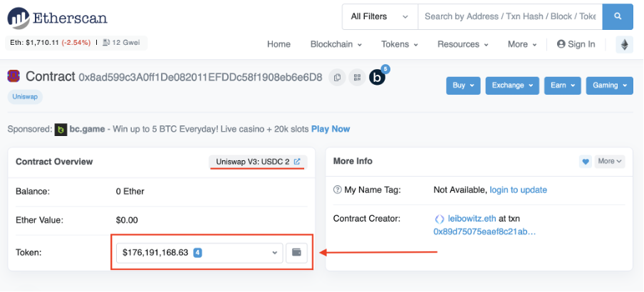Open the external link icon on Uniswap V3 label

click(x=297, y=162)
